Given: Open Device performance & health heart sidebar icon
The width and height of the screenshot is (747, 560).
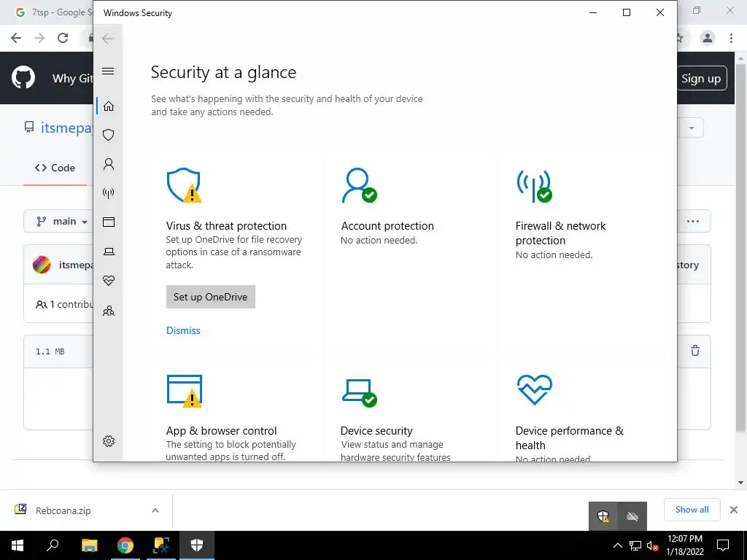Looking at the screenshot, I should [x=109, y=281].
